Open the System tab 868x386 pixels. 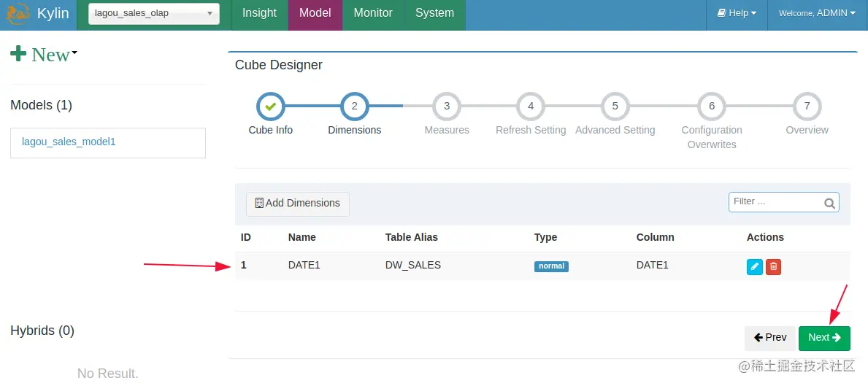point(434,13)
